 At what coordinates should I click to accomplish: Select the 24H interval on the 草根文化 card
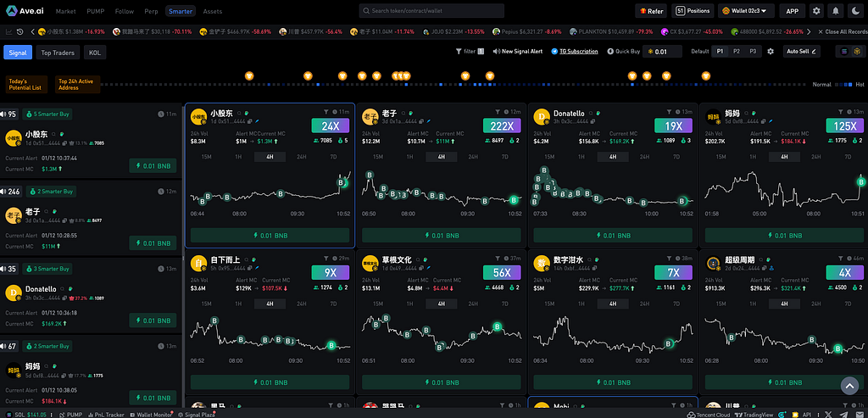(473, 304)
